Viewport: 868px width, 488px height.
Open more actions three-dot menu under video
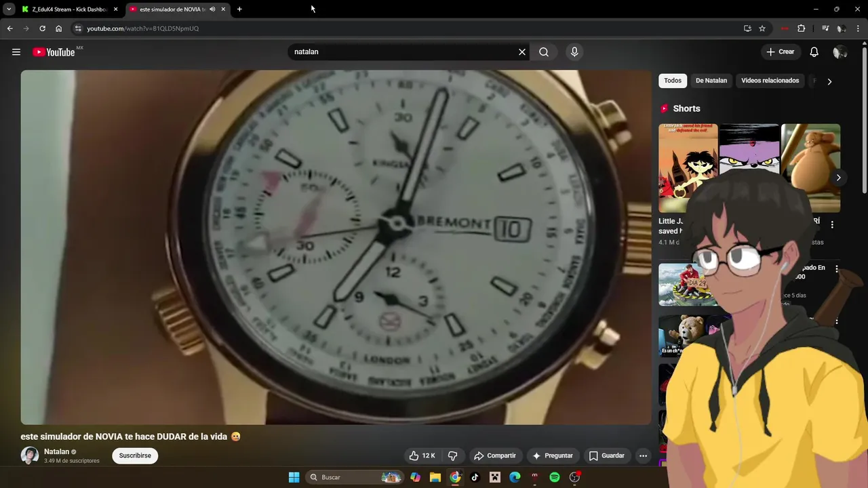[x=644, y=455]
